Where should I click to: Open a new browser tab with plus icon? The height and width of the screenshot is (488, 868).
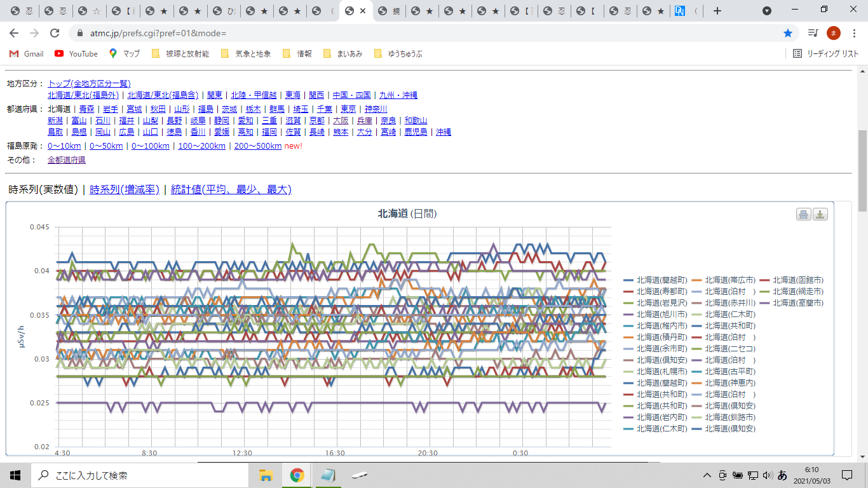point(717,11)
